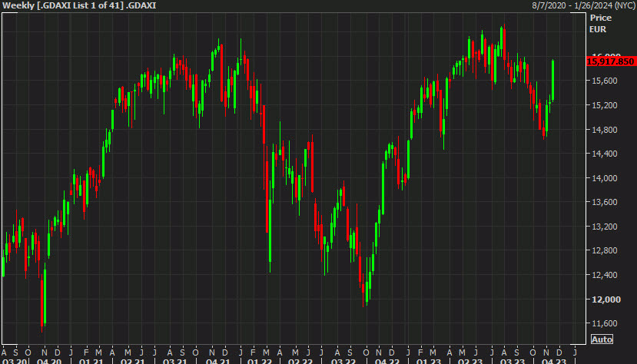The height and width of the screenshot is (364, 637).
Task: Click the date range 8/7/2020 - 1/26/2024 (NYC)
Action: coord(584,5)
